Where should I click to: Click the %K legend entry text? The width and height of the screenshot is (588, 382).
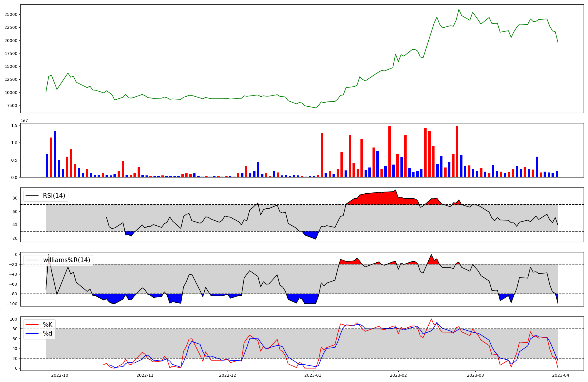tap(48, 325)
